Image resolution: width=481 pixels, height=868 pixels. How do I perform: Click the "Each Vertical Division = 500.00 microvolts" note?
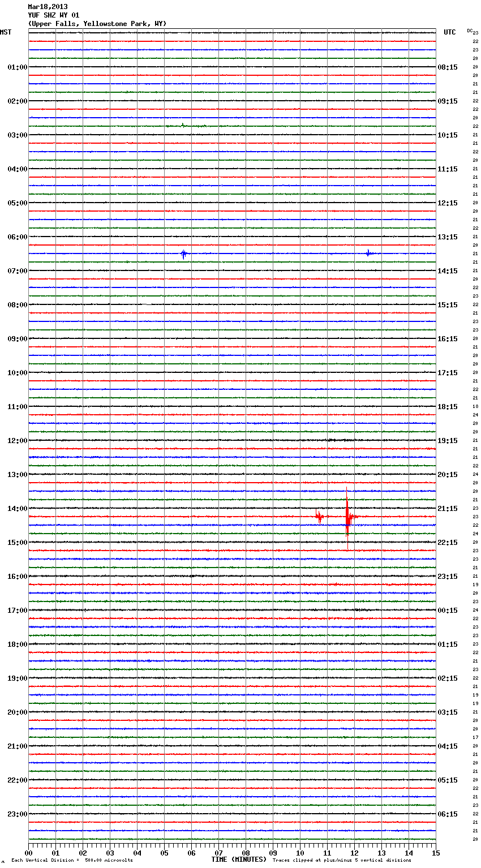[x=72, y=861]
